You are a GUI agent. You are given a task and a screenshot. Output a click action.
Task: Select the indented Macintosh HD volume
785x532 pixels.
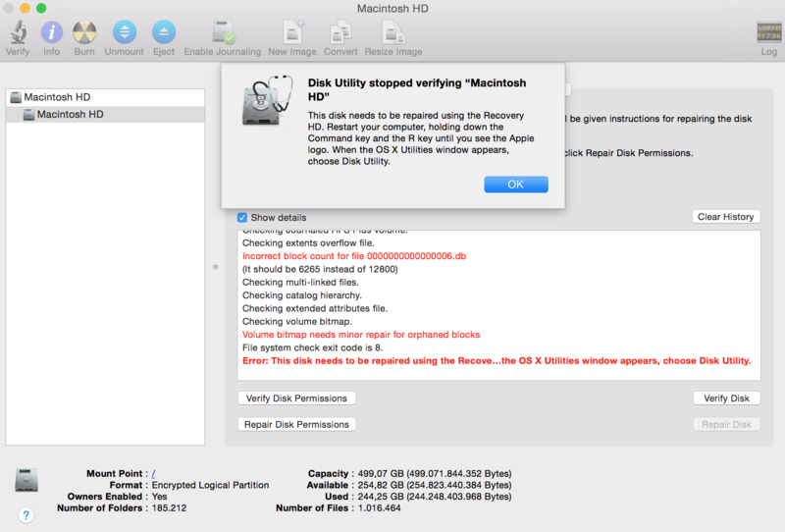tap(105, 114)
